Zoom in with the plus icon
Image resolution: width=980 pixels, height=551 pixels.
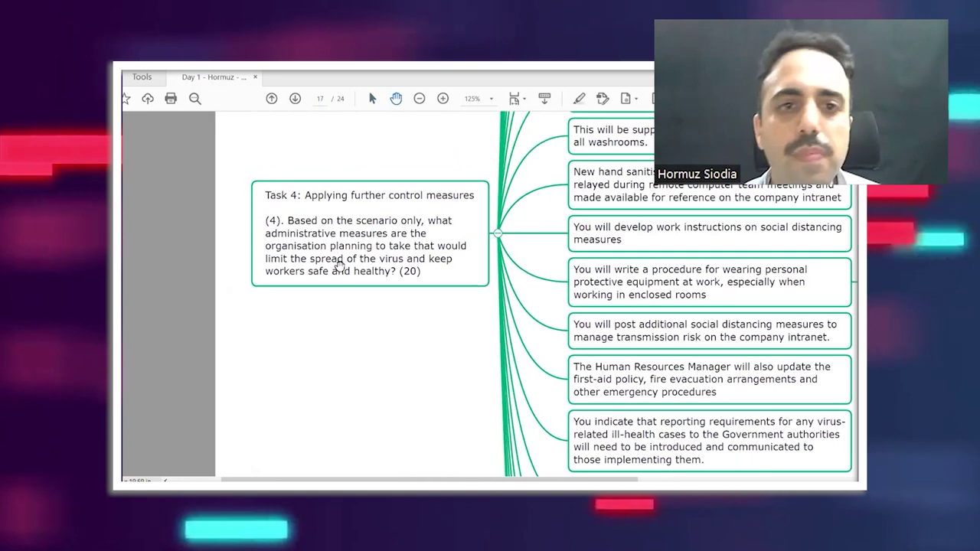[x=443, y=99]
